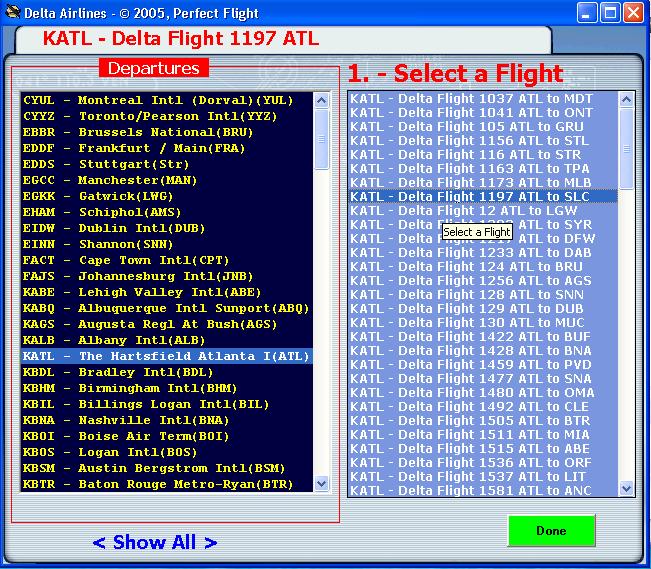Select KAGS Augusta Regl At Bush
This screenshot has height=569, width=651.
pos(167,324)
